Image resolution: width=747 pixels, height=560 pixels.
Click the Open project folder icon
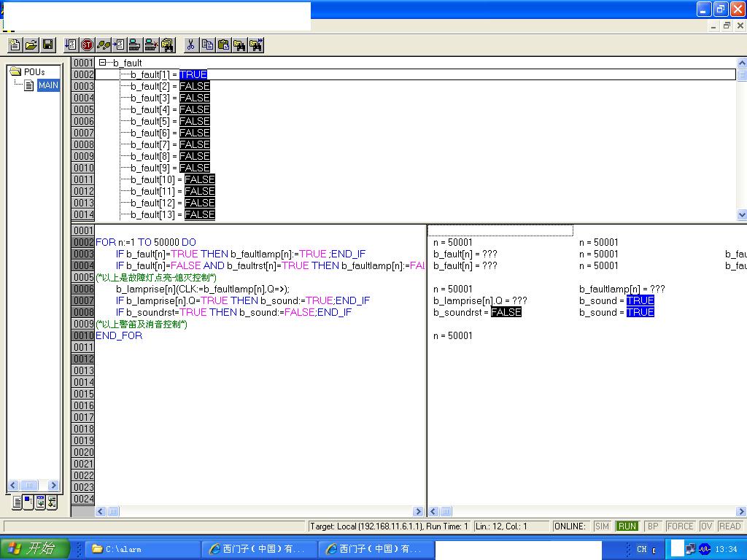pyautogui.click(x=31, y=45)
